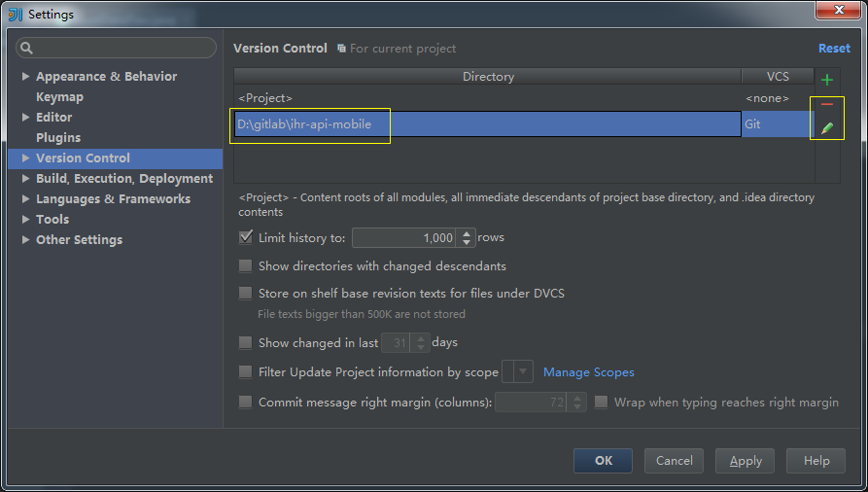
Task: Decrease the history row limit with down arrow
Action: click(467, 242)
